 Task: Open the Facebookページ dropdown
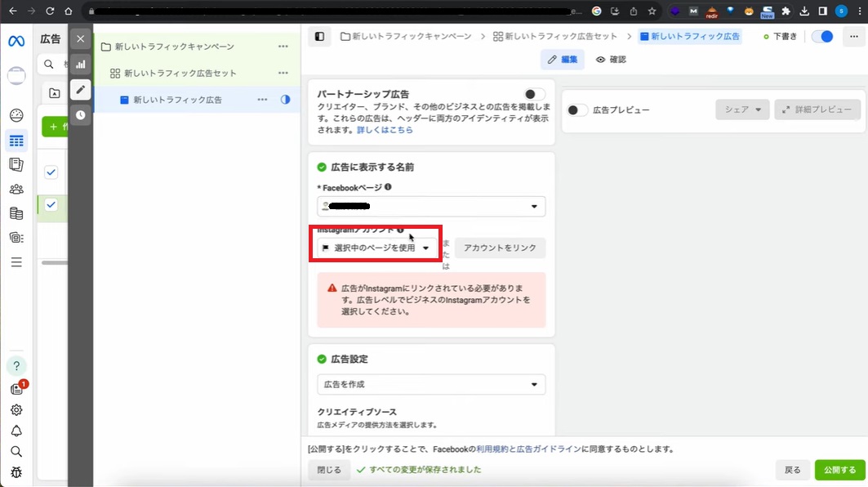pyautogui.click(x=431, y=207)
